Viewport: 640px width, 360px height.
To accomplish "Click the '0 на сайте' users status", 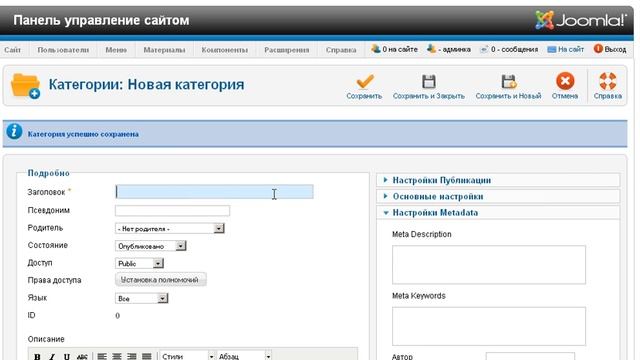I will click(394, 49).
